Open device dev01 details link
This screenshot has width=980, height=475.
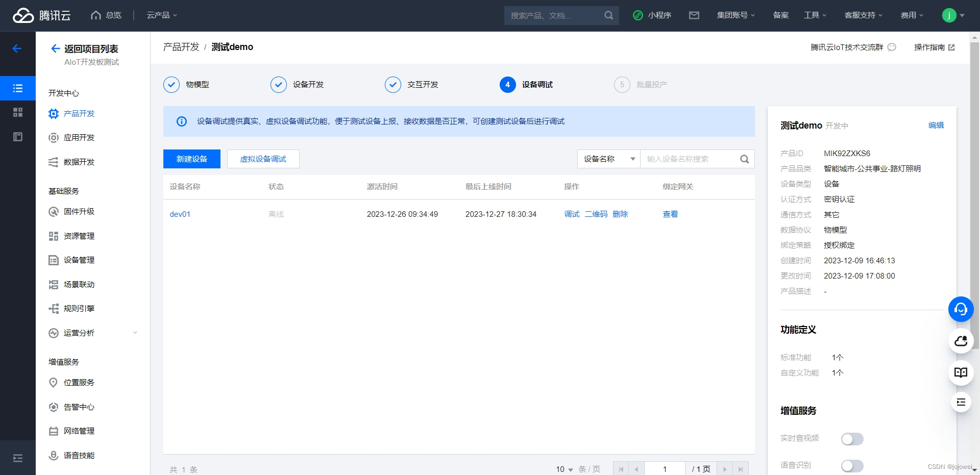click(180, 214)
